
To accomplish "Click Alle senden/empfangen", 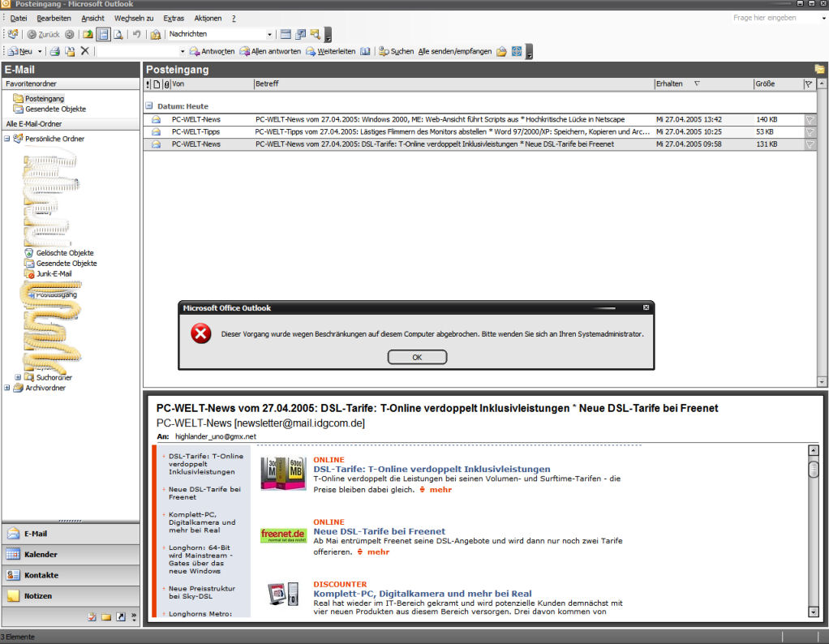I will coord(455,51).
